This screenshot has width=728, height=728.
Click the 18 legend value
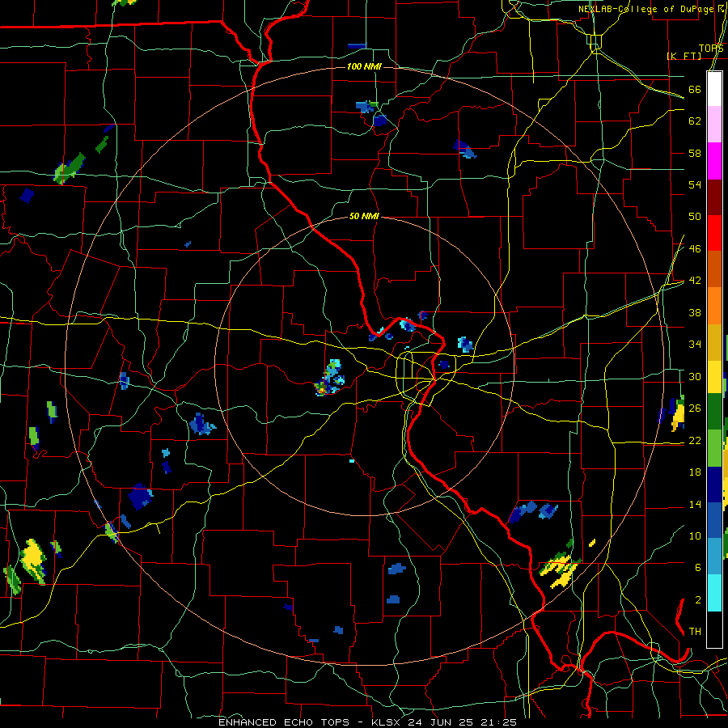pos(695,472)
